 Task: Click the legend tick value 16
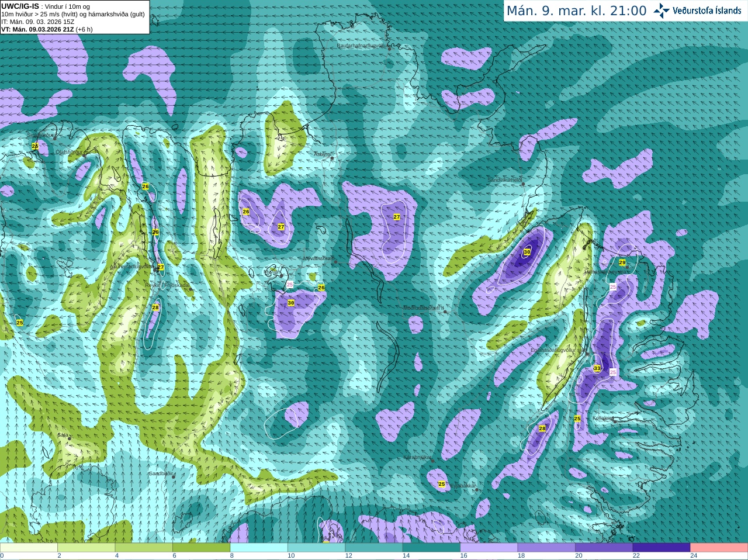point(463,556)
